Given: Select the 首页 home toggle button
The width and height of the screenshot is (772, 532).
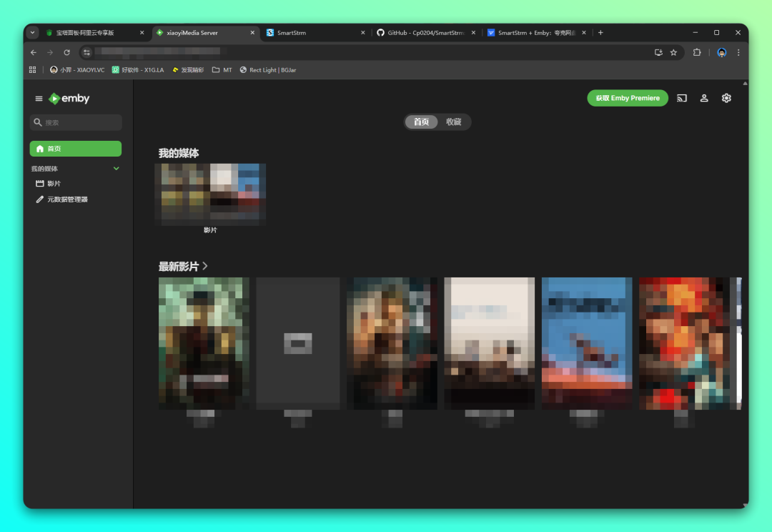Looking at the screenshot, I should (x=421, y=122).
